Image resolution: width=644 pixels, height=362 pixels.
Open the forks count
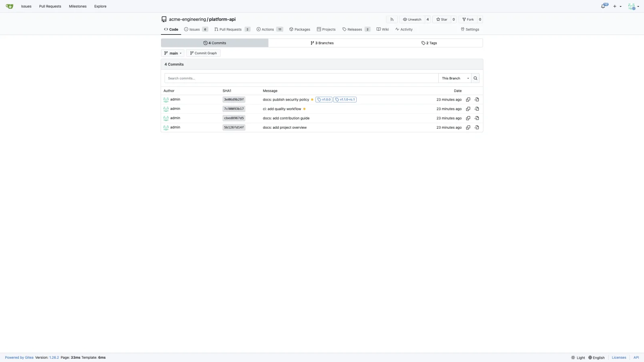tap(480, 19)
